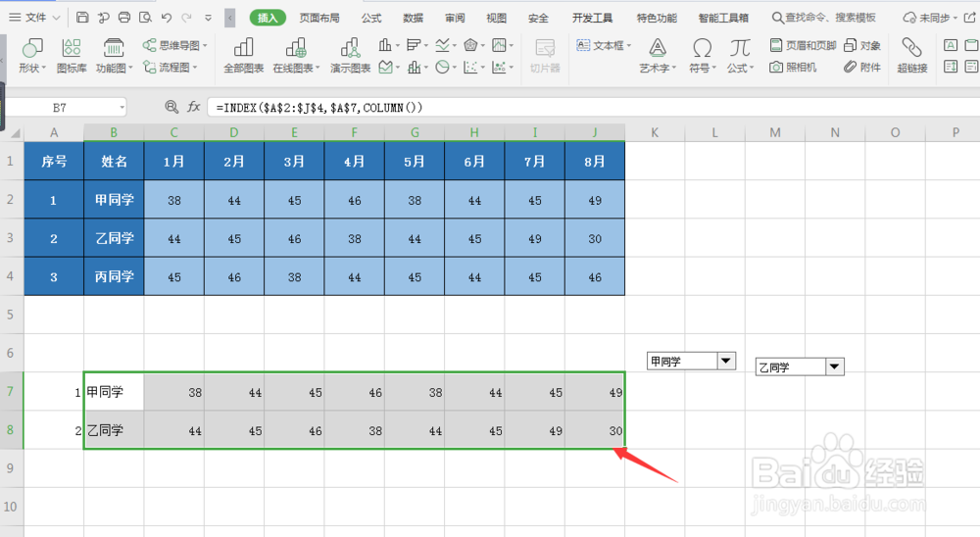The image size is (980, 537).
Task: Switch to the 审阅 tab
Action: (455, 18)
